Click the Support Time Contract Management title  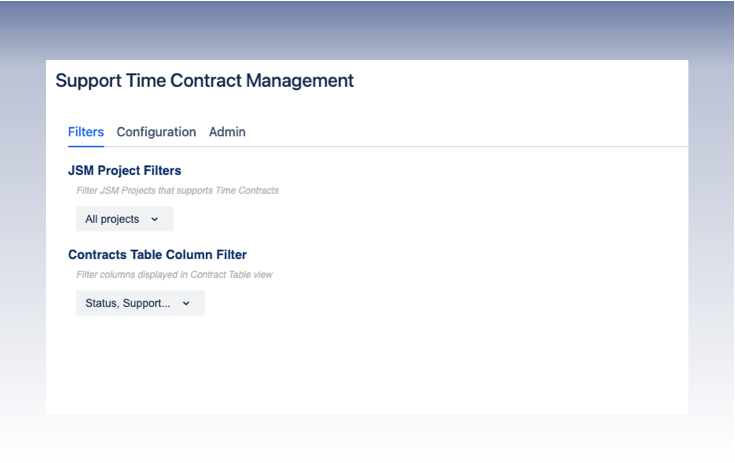pos(204,81)
